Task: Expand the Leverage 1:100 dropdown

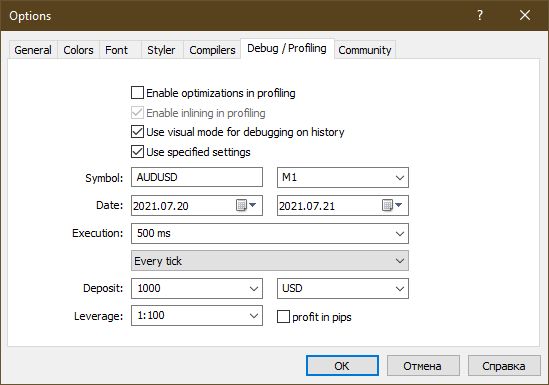Action: 197,316
